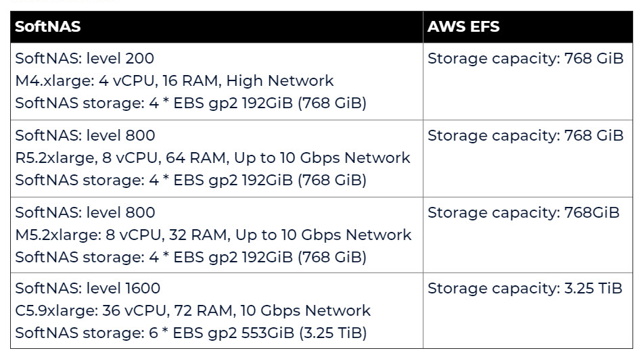Screen dimensions: 644x357
Task: Select the storage line under M5.2xlarge
Action: [190, 257]
